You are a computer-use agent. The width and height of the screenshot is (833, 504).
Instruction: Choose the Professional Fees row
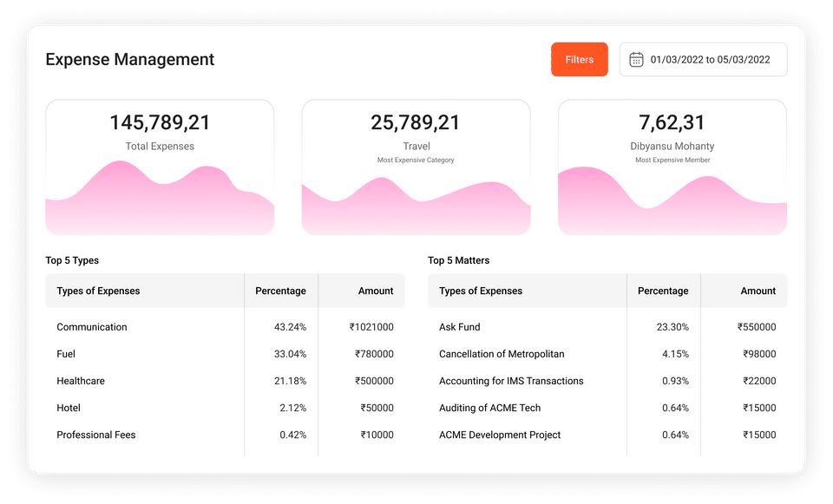tap(96, 435)
